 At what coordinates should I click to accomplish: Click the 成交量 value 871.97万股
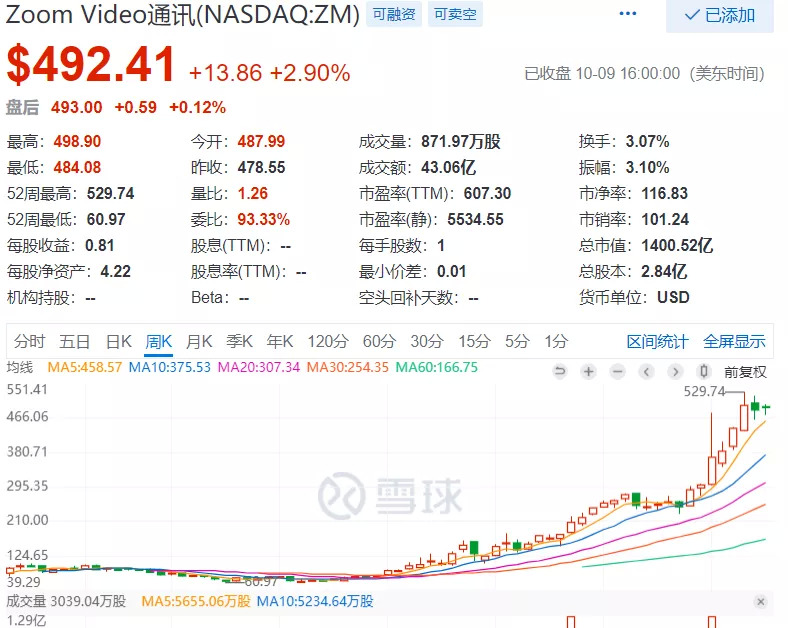pos(461,142)
